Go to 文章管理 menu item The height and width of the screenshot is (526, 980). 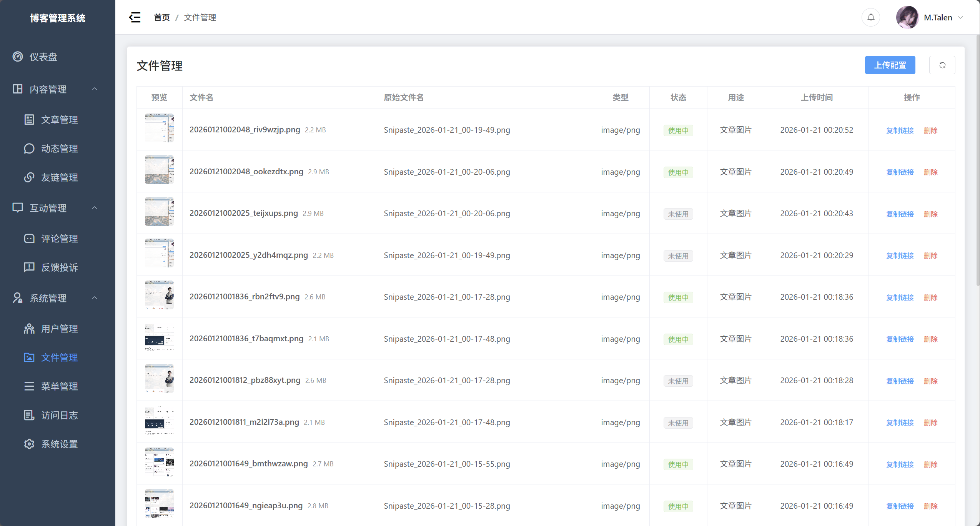click(x=59, y=120)
